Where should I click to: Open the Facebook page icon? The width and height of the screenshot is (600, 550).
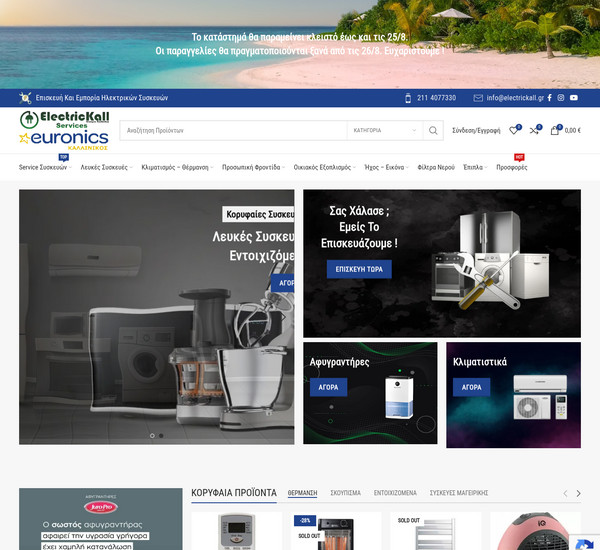[x=549, y=98]
